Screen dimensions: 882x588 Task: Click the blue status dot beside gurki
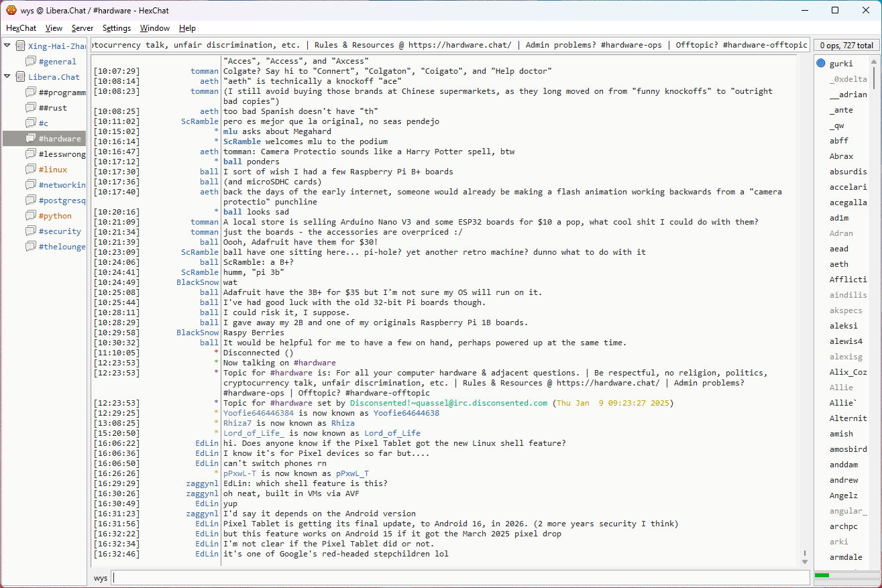tap(821, 64)
